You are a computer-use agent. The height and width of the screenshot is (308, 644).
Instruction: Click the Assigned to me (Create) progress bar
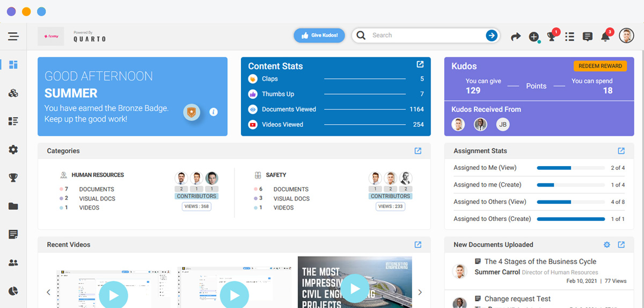pos(571,185)
